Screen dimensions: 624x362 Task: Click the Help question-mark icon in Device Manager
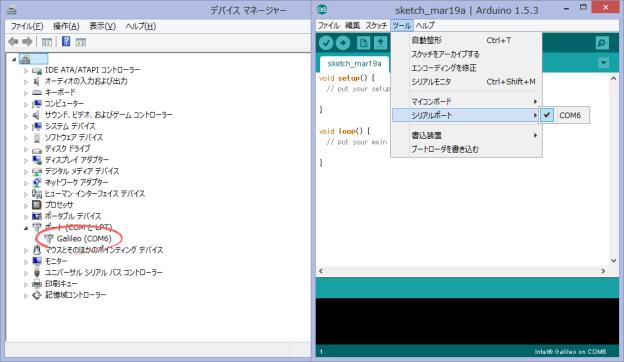(66, 41)
